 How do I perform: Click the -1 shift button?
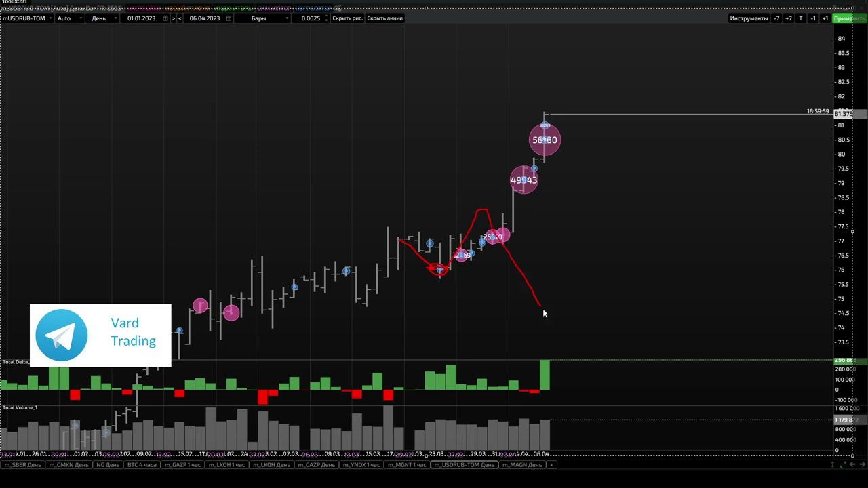[x=813, y=18]
